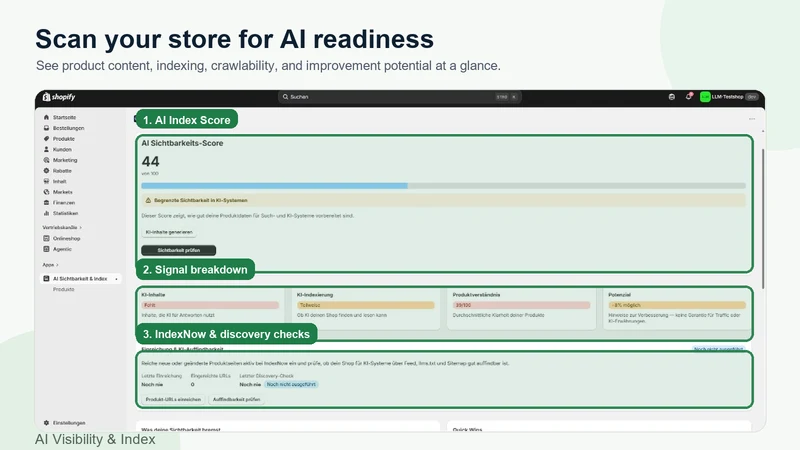This screenshot has height=450, width=800.
Task: Click the Finanzen bank icon
Action: (46, 203)
